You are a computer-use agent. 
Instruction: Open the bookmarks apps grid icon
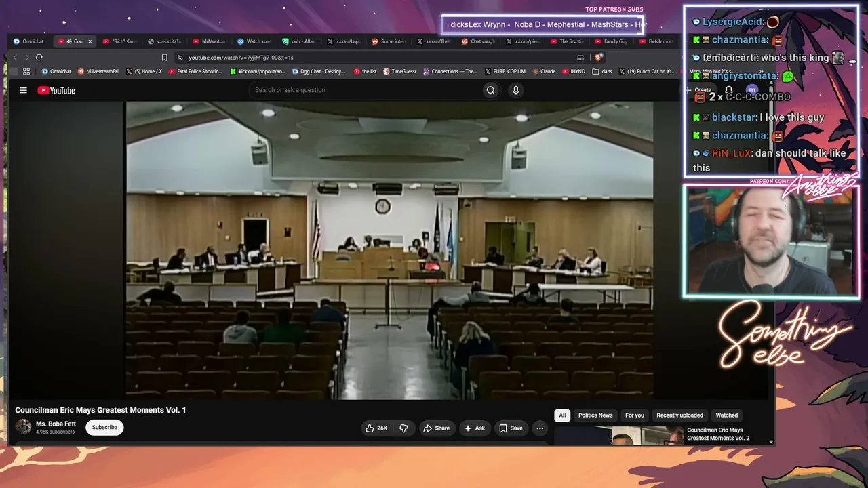tap(26, 71)
